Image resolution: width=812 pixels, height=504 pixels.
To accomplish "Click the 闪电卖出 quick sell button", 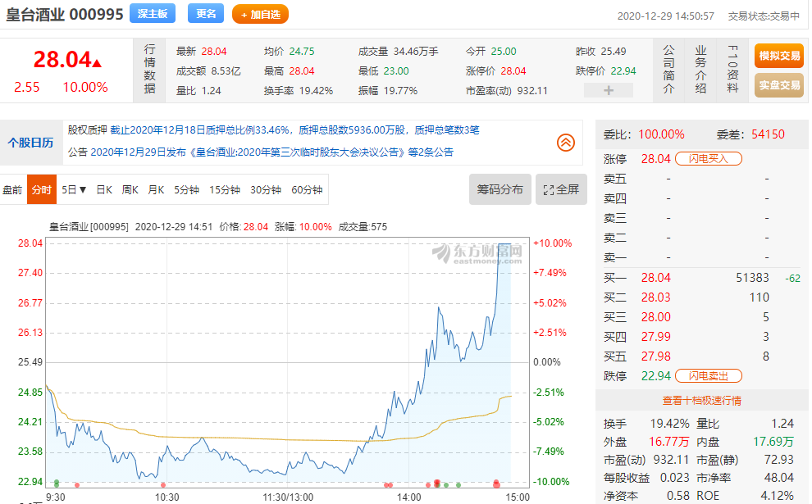I will coord(709,376).
